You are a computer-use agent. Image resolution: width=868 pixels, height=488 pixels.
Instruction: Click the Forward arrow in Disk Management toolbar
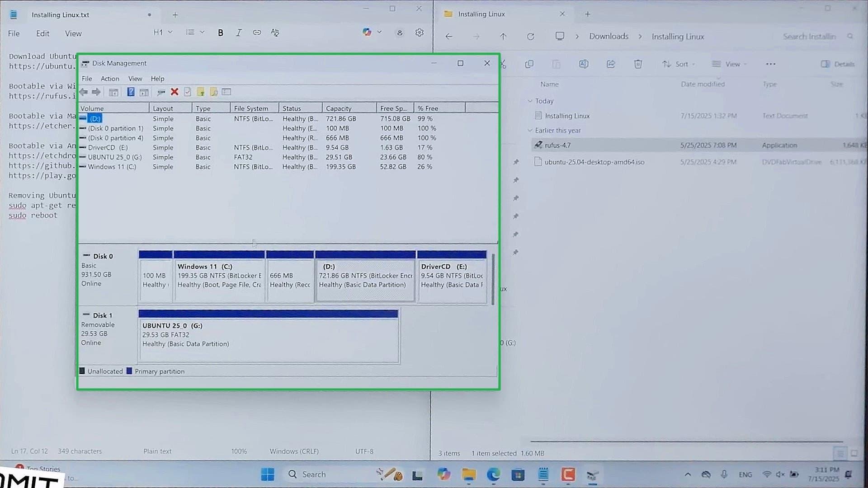(96, 92)
